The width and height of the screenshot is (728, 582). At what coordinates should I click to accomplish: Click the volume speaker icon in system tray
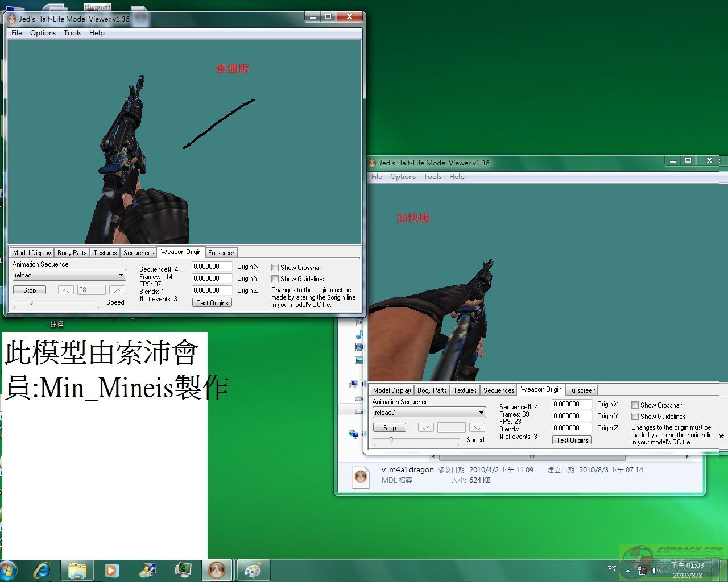(655, 570)
